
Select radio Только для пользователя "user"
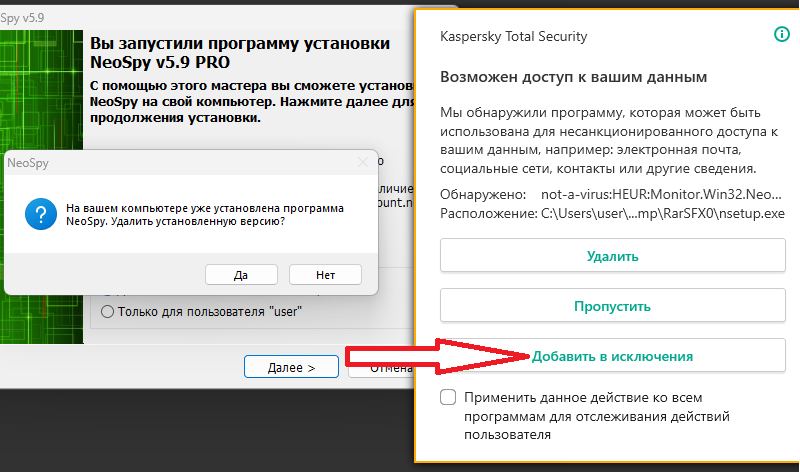tap(107, 312)
